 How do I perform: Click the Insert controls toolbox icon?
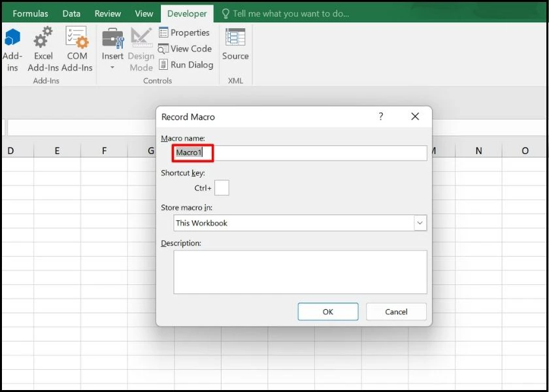tap(112, 38)
